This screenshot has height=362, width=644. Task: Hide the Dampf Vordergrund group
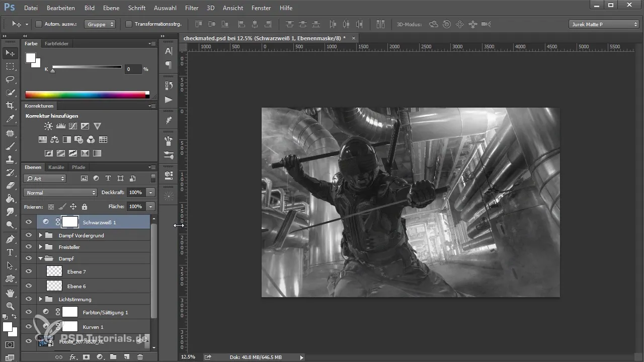coord(29,235)
